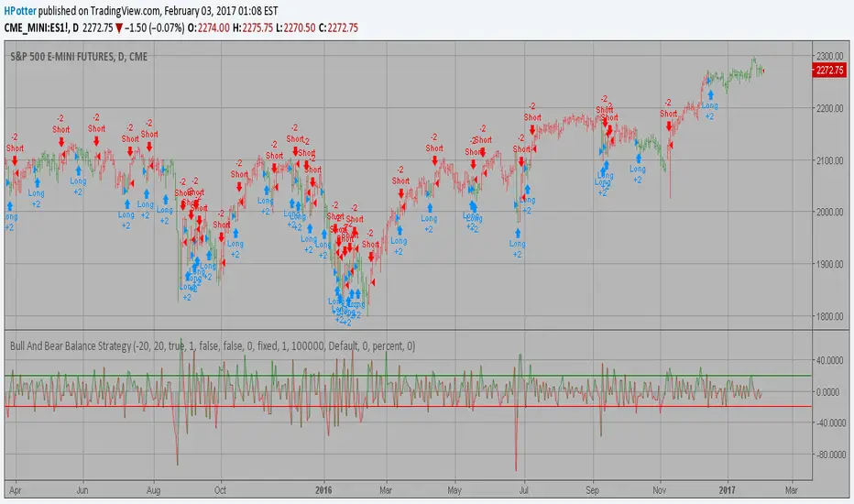Viewport: 854px width, 504px height.
Task: Click the 1900.00 price axis label
Action: pos(829,264)
